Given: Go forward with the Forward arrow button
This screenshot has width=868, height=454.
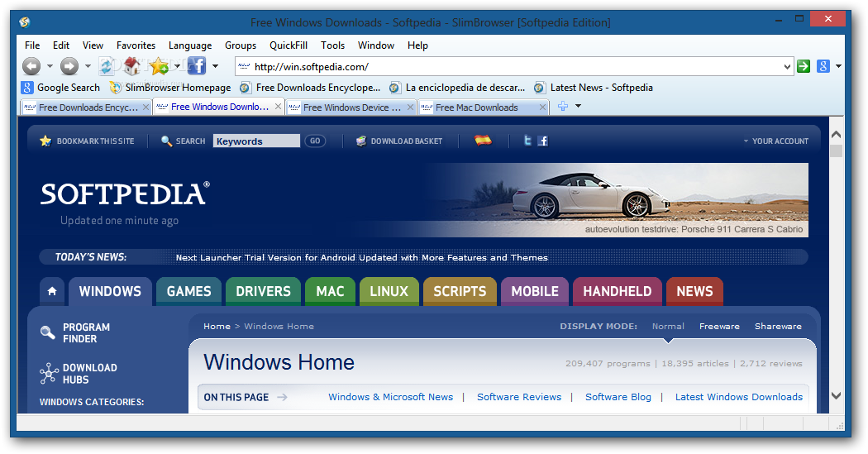Looking at the screenshot, I should tap(69, 66).
